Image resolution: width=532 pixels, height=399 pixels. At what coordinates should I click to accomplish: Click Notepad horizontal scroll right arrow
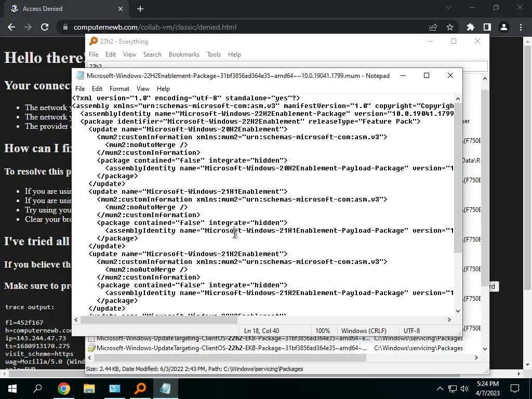[x=449, y=320]
